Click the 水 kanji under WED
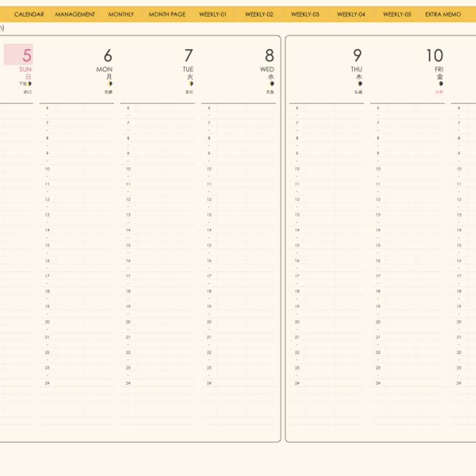The height and width of the screenshot is (476, 476). pos(271,77)
